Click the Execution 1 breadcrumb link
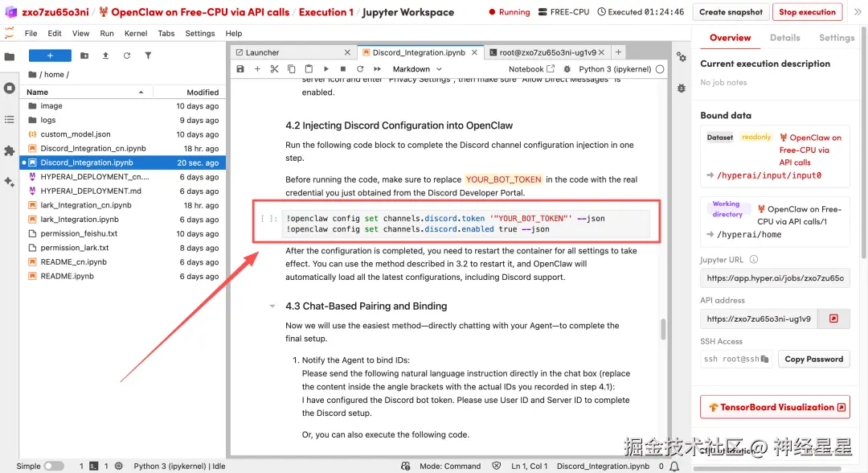Screen dimensions: 868x473 326,11
